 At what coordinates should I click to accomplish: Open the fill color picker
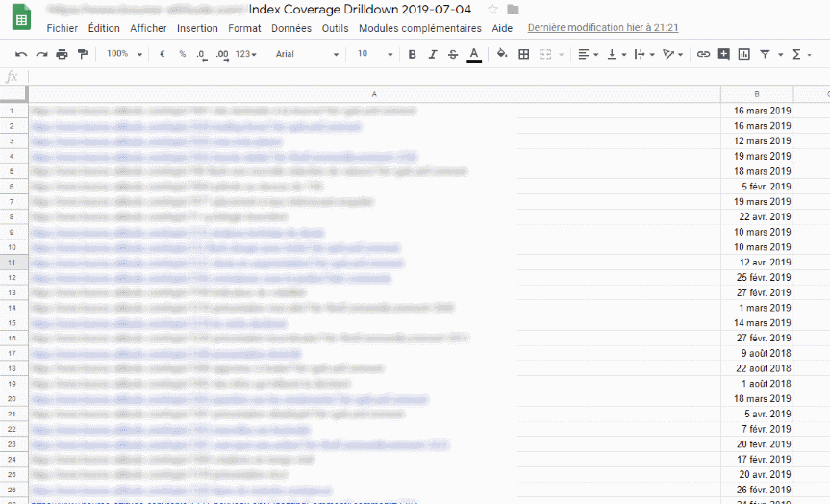[502, 55]
